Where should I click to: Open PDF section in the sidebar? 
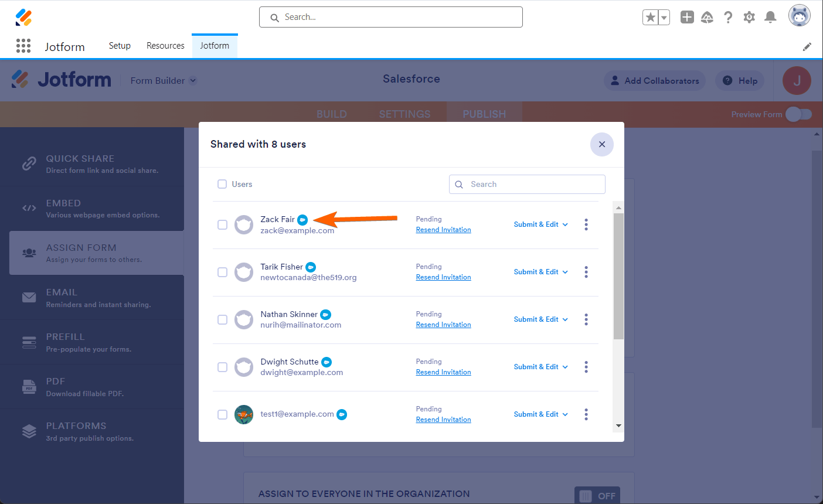tap(92, 387)
